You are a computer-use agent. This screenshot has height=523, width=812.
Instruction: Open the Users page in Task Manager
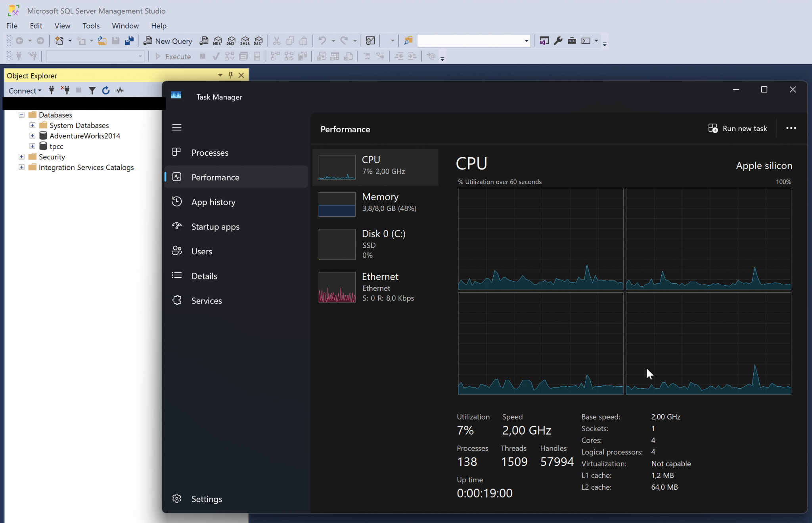236,251
